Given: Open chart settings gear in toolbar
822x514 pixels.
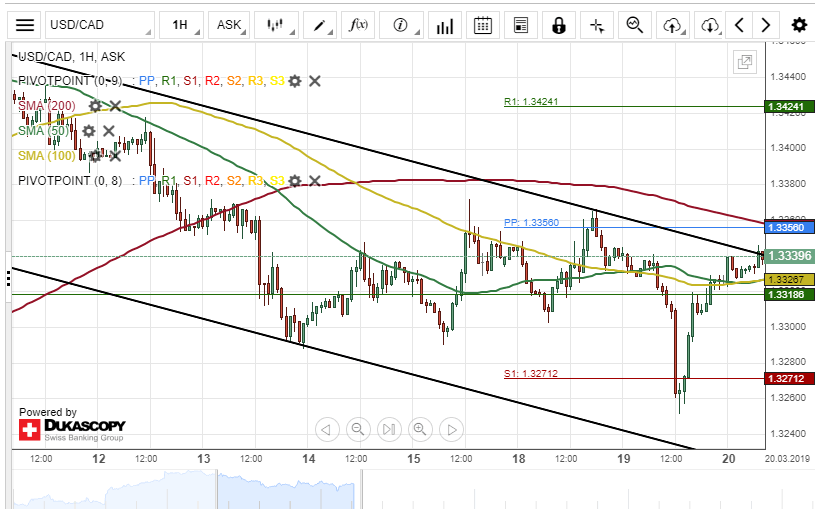Looking at the screenshot, I should (799, 25).
